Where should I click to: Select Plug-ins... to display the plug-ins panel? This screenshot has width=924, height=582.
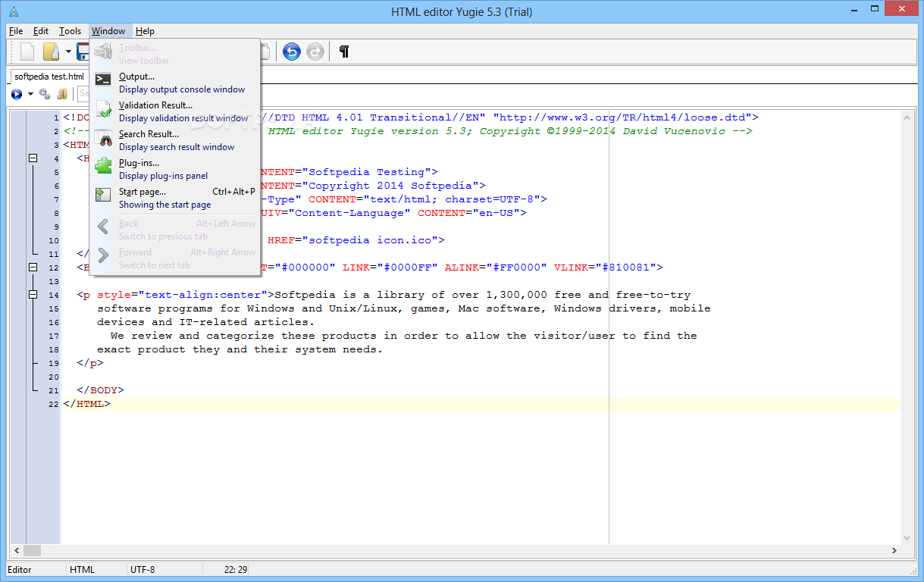click(175, 169)
